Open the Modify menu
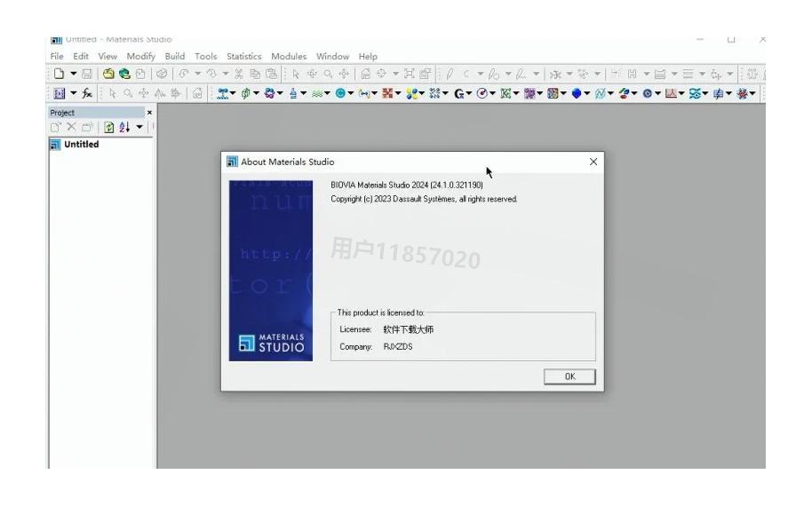 click(141, 57)
